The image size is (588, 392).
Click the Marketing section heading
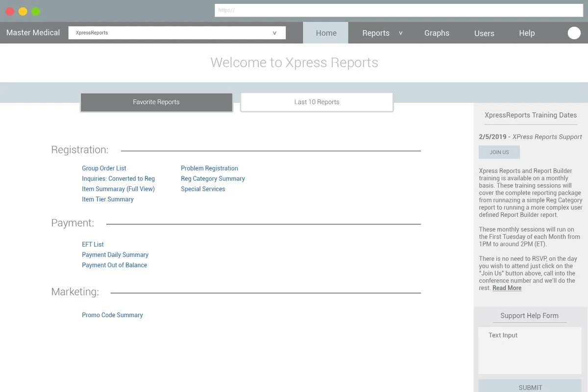click(x=75, y=292)
